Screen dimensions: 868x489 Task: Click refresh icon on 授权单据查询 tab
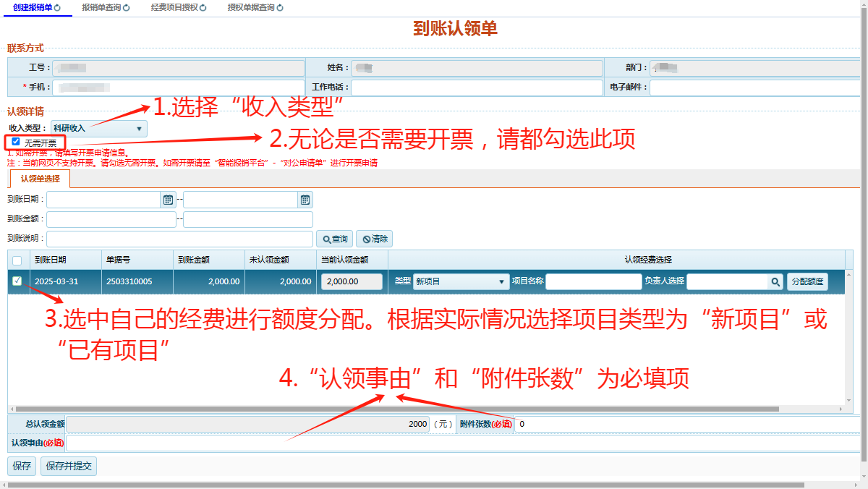(x=279, y=8)
